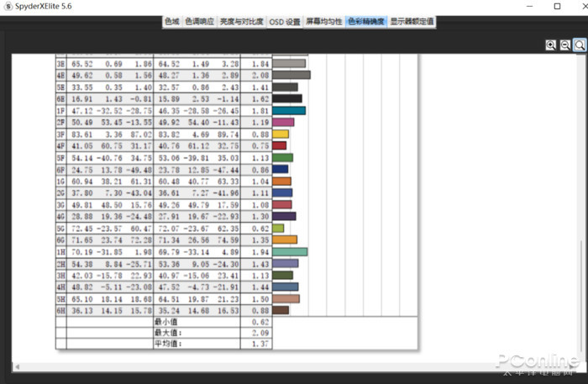Open the 屏幕均匀性 tab
Image resolution: width=588 pixels, height=384 pixels.
323,21
